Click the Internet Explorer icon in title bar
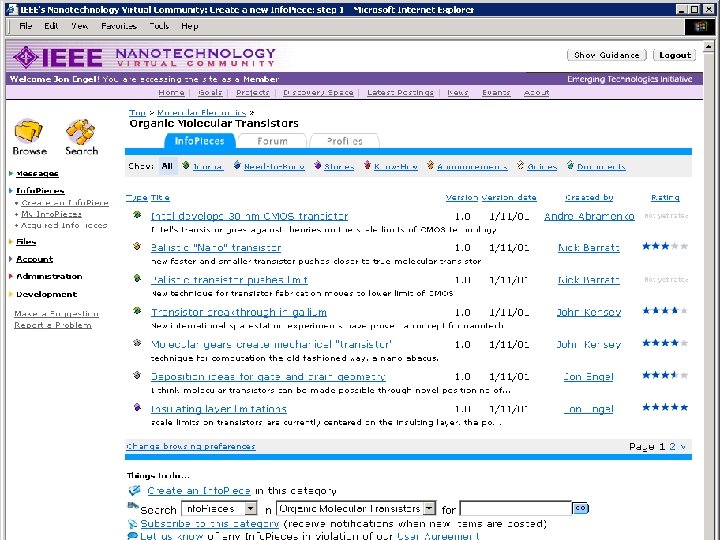 click(12, 9)
